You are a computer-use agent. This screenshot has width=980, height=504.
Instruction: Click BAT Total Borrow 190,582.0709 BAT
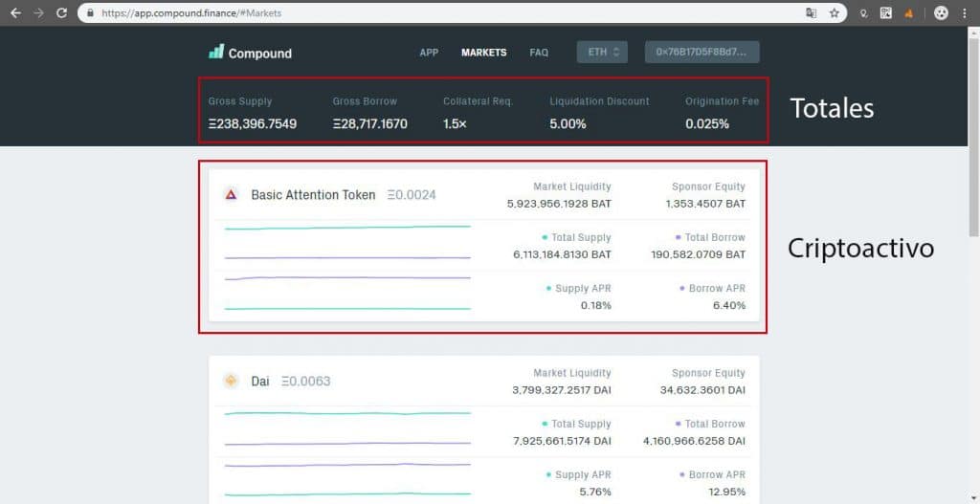[x=698, y=254]
